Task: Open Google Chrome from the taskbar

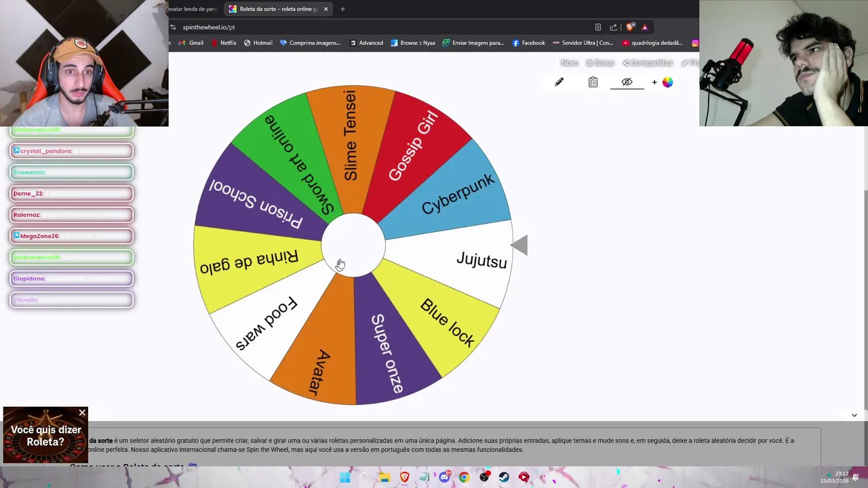Action: (x=464, y=477)
